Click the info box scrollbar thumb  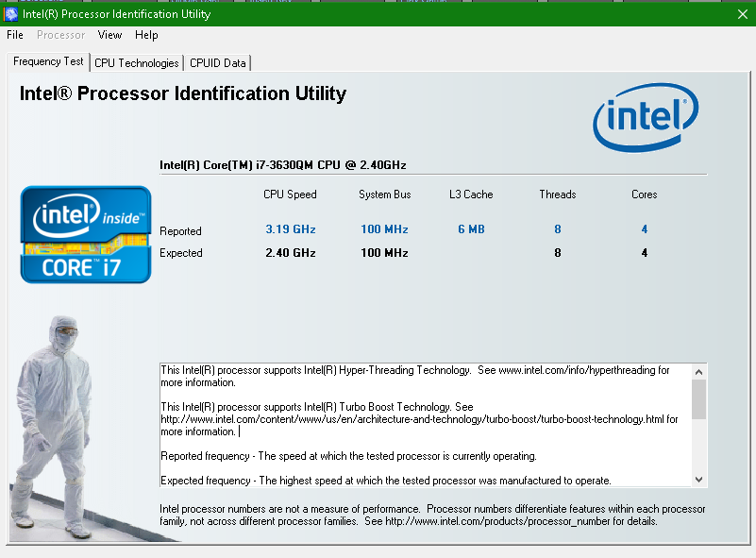(x=698, y=399)
